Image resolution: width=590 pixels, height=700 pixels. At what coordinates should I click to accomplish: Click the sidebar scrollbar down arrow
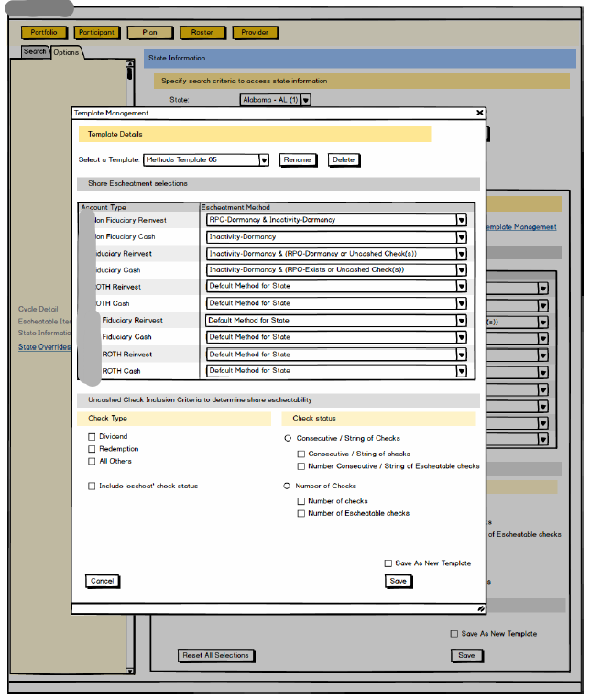tap(129, 671)
